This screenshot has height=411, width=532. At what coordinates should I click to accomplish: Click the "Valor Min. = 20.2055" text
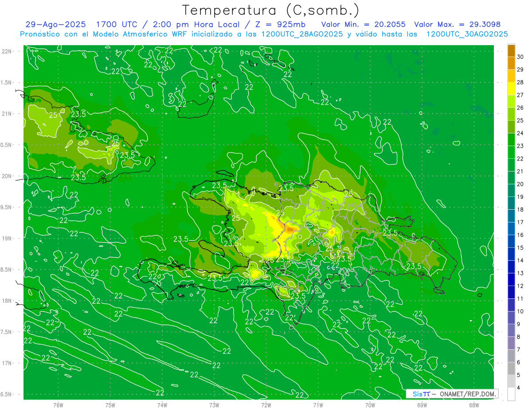pos(363,25)
